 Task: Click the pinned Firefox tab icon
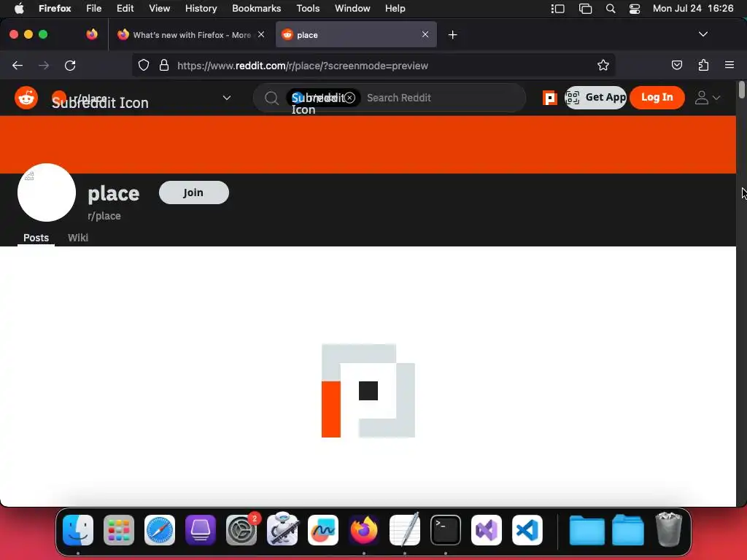(92, 34)
